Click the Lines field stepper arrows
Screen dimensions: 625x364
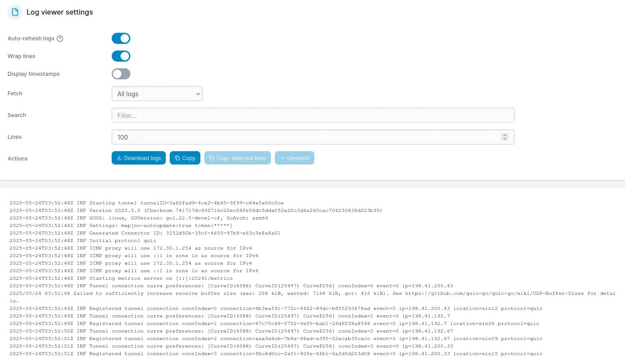coord(504,137)
